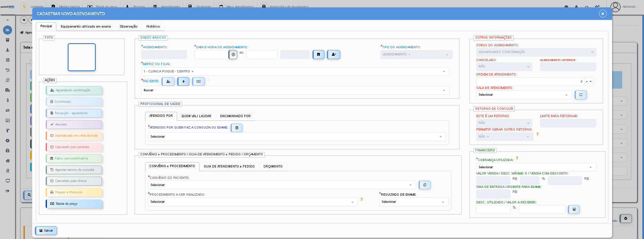Viewport: 644px width, 239px height.
Task: Open the Equipamento utilizado em exame tab
Action: 86,27
